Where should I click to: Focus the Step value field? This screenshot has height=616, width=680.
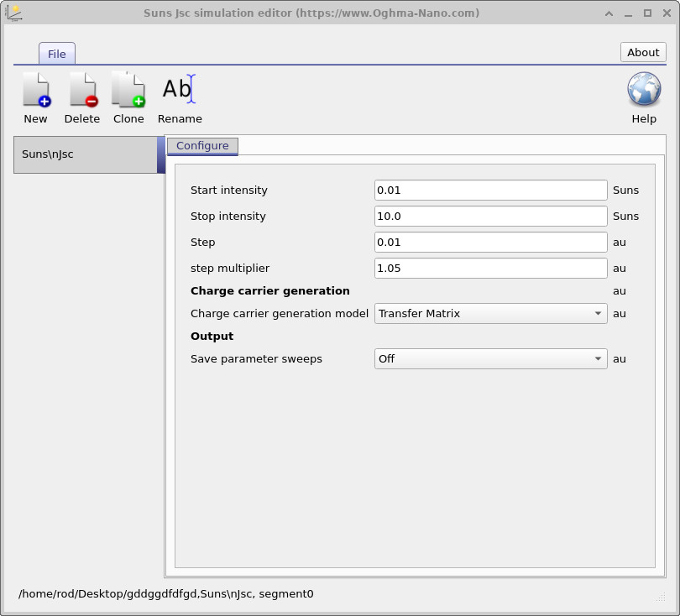tap(490, 243)
